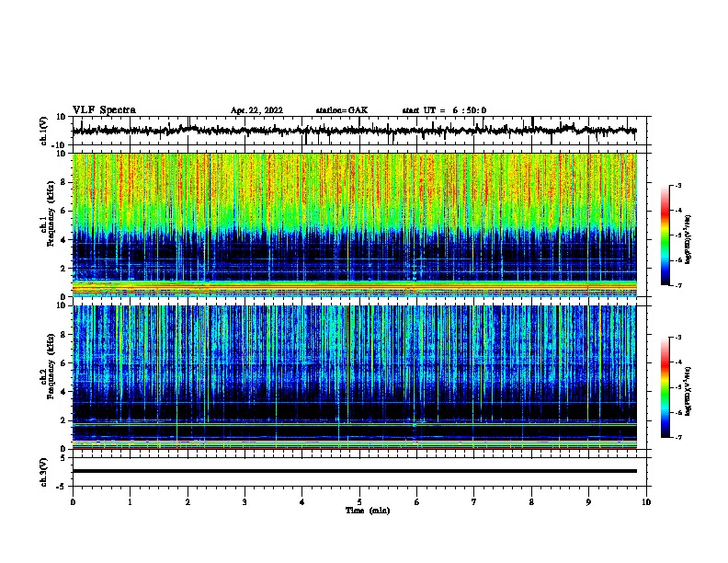Click the ch.2 spectrogram color bar
The height and width of the screenshot is (563, 728).
[x=665, y=387]
